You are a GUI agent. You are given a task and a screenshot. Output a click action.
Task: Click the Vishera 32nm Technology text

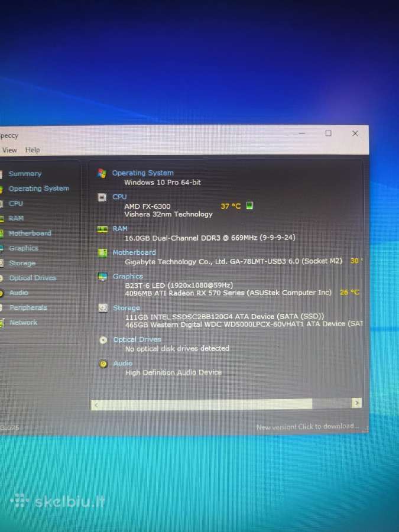coord(168,215)
